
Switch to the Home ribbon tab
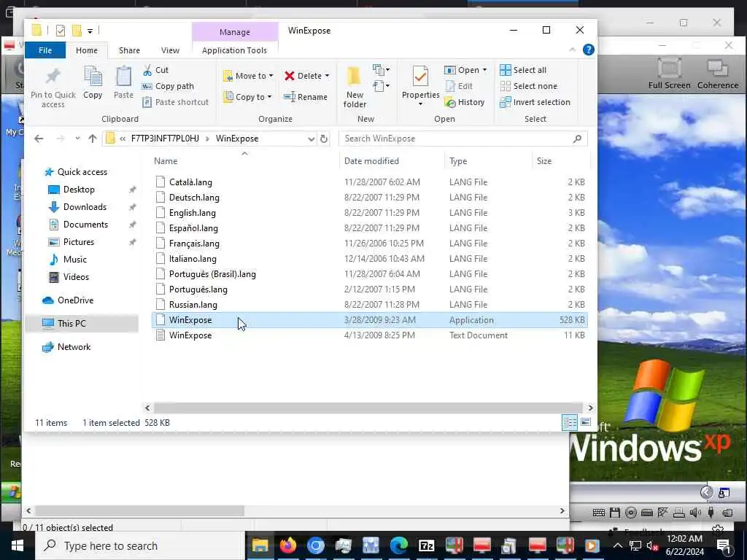87,50
